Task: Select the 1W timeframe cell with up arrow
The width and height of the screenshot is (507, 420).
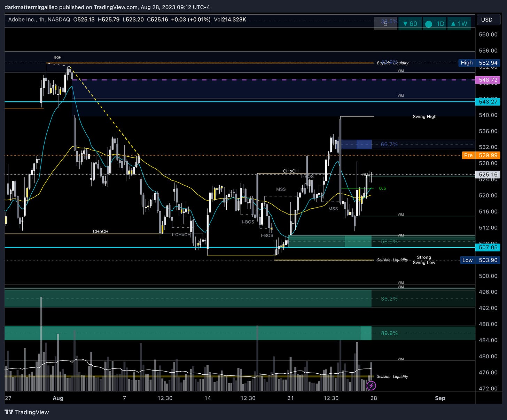Action: click(459, 24)
